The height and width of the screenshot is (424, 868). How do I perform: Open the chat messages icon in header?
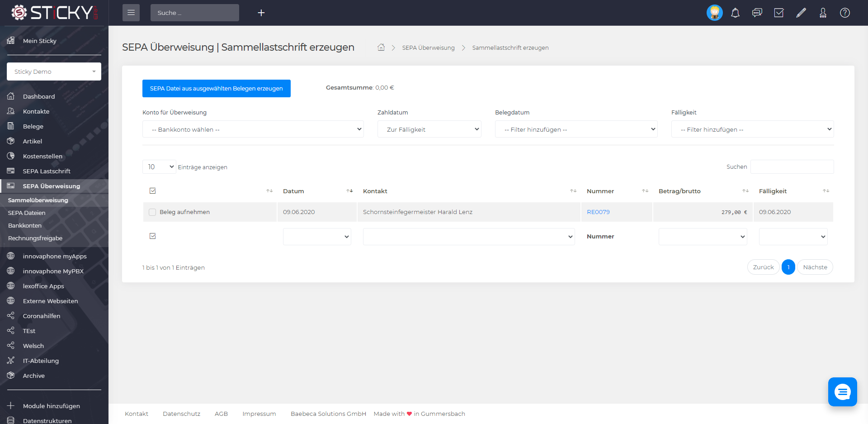(x=757, y=13)
